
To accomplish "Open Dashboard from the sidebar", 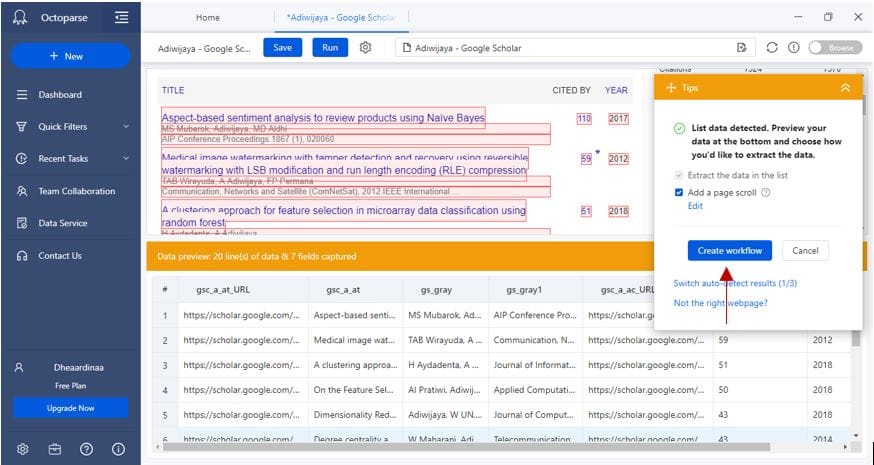I will pos(60,95).
